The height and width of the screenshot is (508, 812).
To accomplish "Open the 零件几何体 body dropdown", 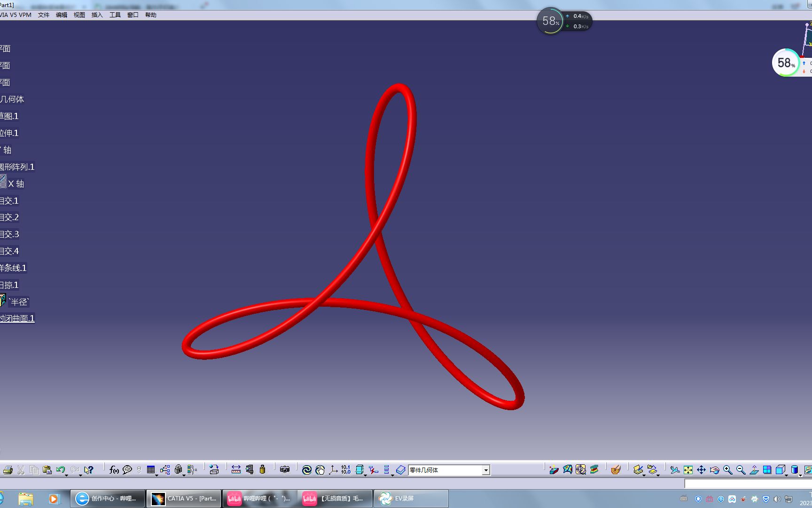I will 486,470.
